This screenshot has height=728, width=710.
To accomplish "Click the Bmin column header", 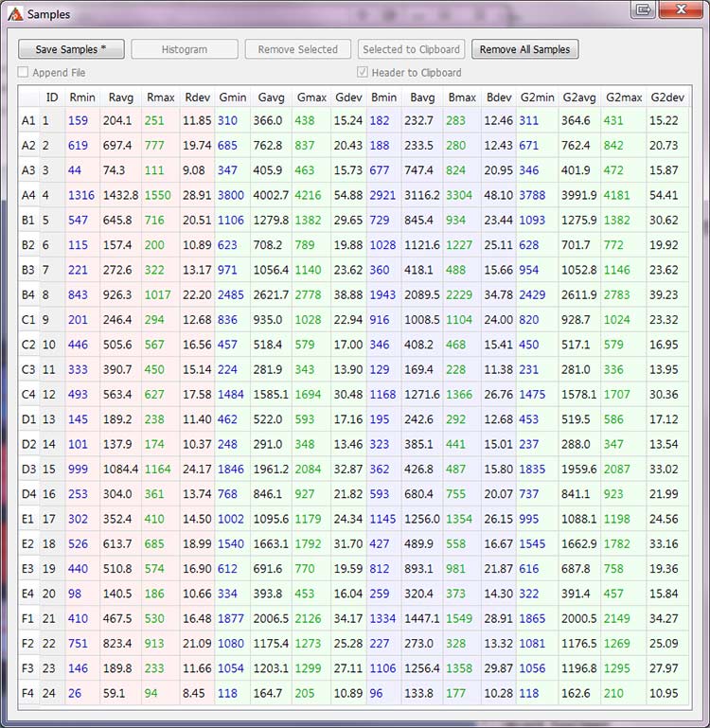I will click(384, 98).
